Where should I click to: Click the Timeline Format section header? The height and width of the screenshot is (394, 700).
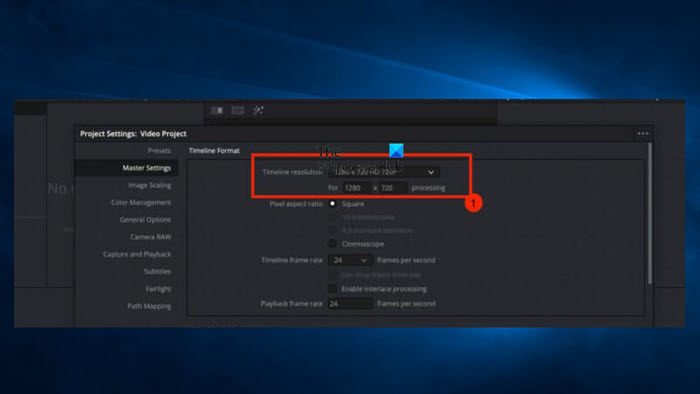214,151
